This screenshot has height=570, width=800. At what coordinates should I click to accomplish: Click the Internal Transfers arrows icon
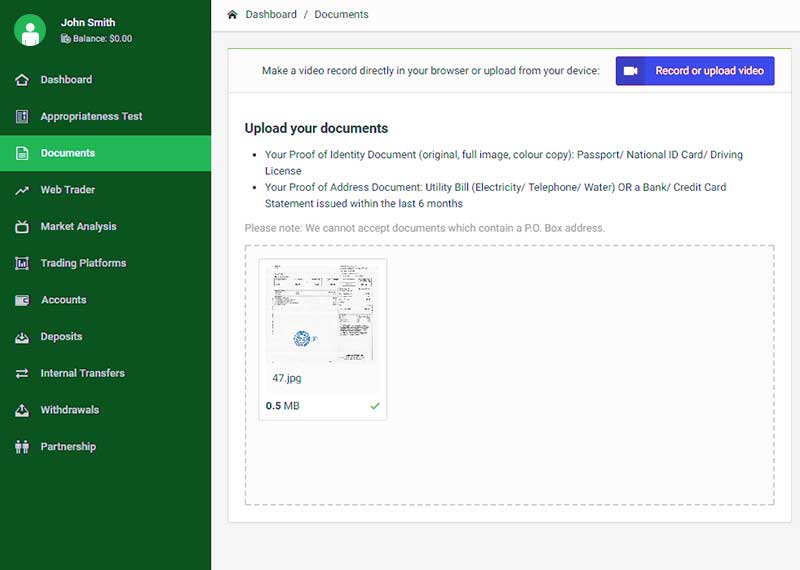click(x=22, y=374)
